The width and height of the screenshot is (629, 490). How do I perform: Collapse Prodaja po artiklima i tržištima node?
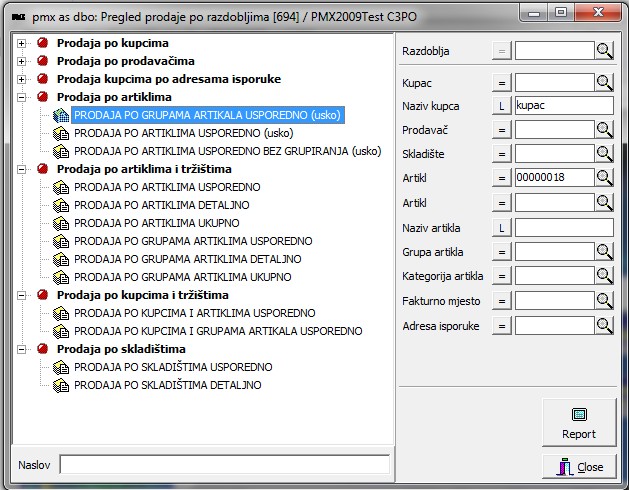(x=22, y=169)
